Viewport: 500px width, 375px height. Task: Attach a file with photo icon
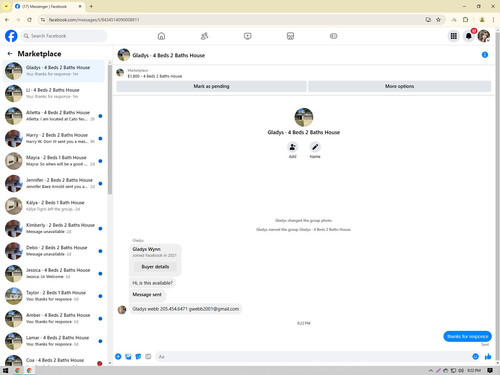128,357
